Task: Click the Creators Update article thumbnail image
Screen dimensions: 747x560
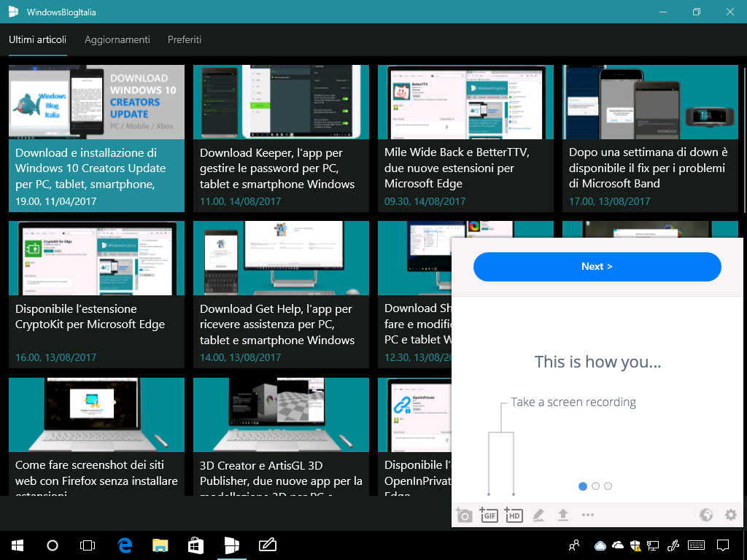Action: tap(96, 102)
